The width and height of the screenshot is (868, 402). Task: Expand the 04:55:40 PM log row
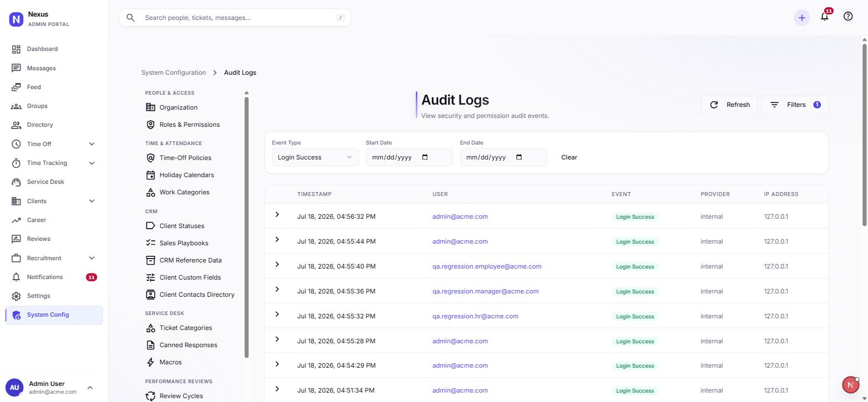tap(277, 265)
